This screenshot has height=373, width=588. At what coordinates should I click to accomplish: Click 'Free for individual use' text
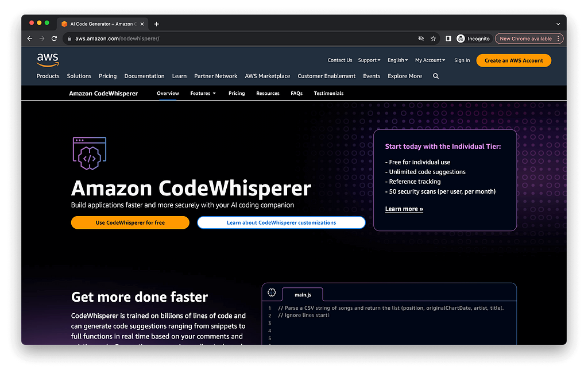coord(418,162)
